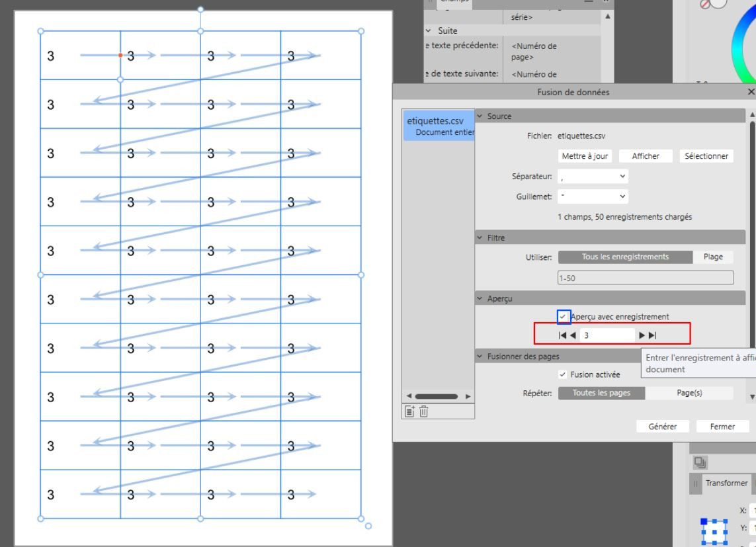This screenshot has height=547, width=756.
Task: Click Générer button
Action: pos(663,427)
